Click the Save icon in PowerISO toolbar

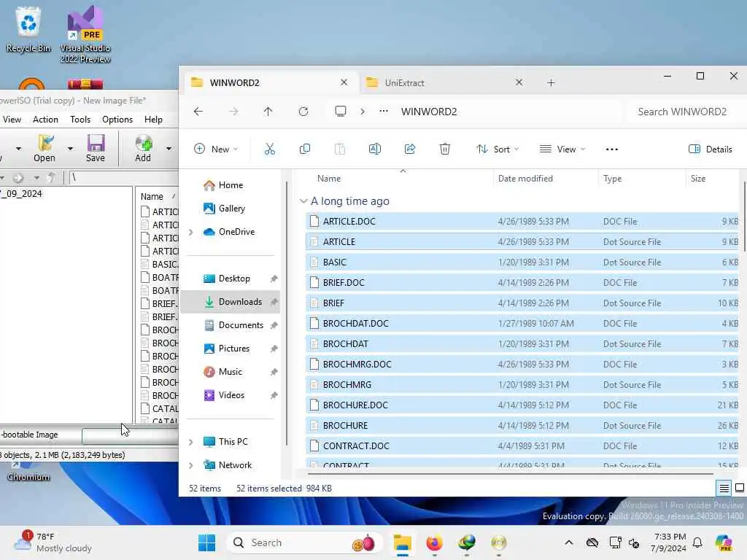(96, 148)
